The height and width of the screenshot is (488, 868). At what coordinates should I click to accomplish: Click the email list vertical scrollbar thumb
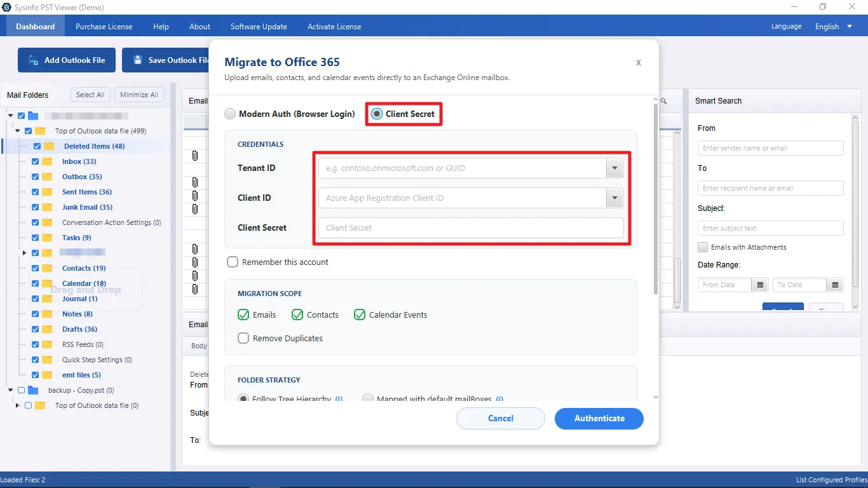[x=677, y=280]
